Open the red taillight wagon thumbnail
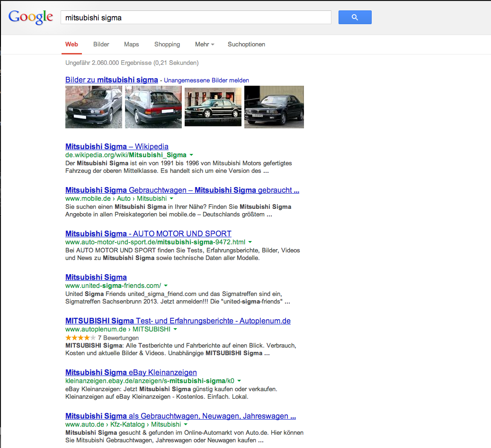The height and width of the screenshot is (448, 491). [153, 107]
